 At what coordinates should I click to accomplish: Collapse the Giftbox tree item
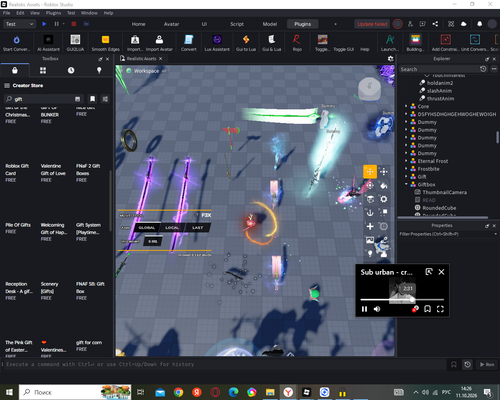[406, 184]
